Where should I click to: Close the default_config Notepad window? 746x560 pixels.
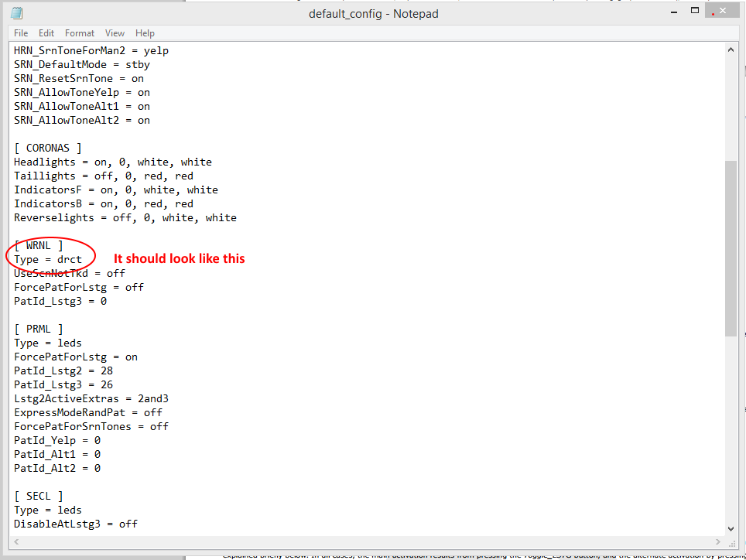(x=723, y=11)
